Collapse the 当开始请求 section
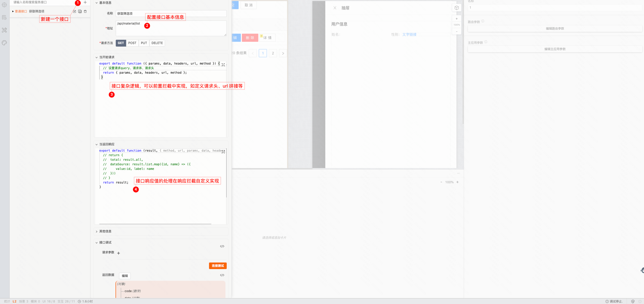 97,57
